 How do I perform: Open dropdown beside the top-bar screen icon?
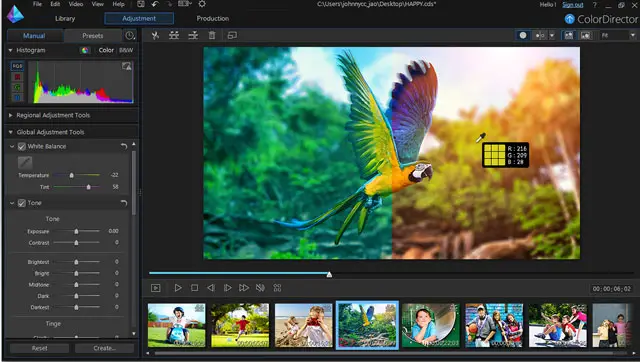(x=190, y=4)
